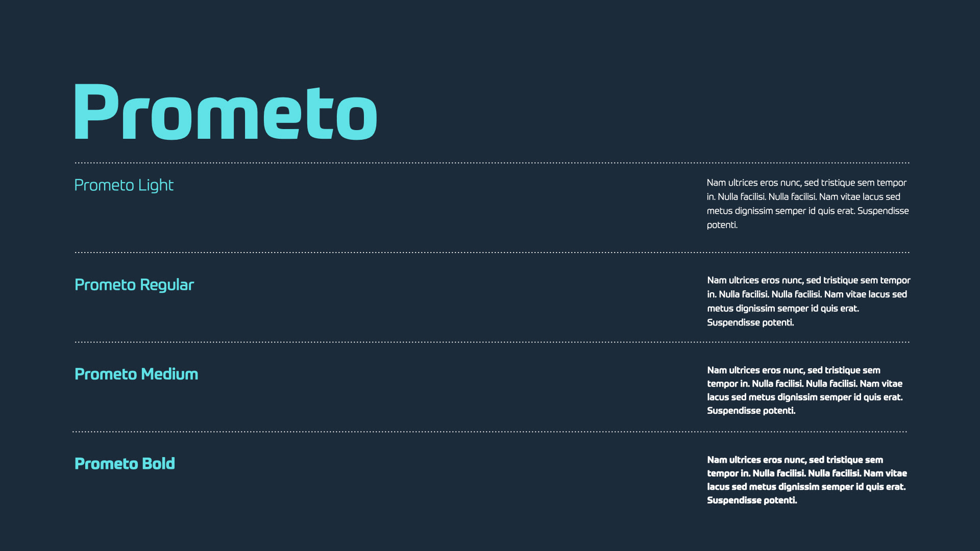Click the Bold weight sample paragraph

pos(807,480)
